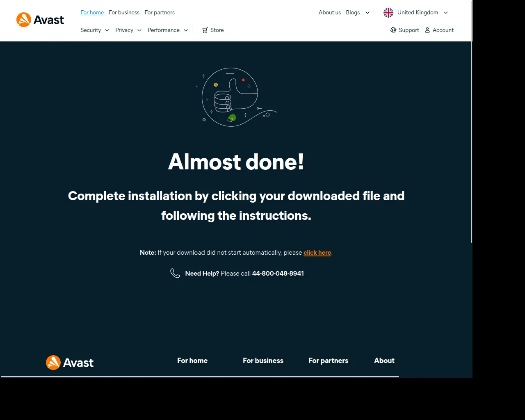This screenshot has height=420, width=525.
Task: Expand the Privacy dropdown menu
Action: tap(128, 30)
